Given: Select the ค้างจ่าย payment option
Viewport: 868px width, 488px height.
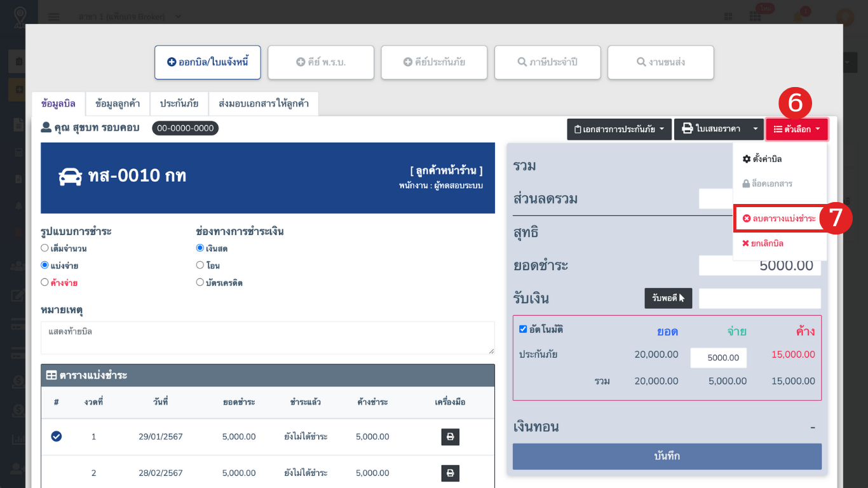Looking at the screenshot, I should 44,282.
